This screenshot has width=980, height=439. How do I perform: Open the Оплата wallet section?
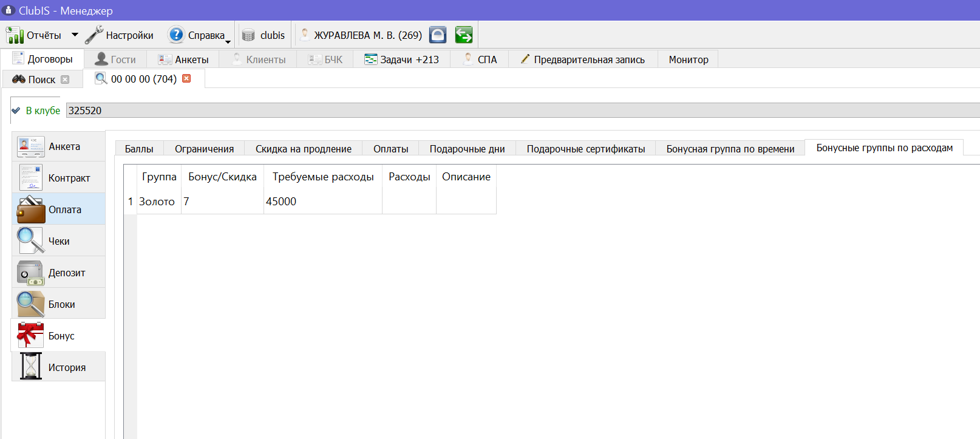pyautogui.click(x=58, y=210)
